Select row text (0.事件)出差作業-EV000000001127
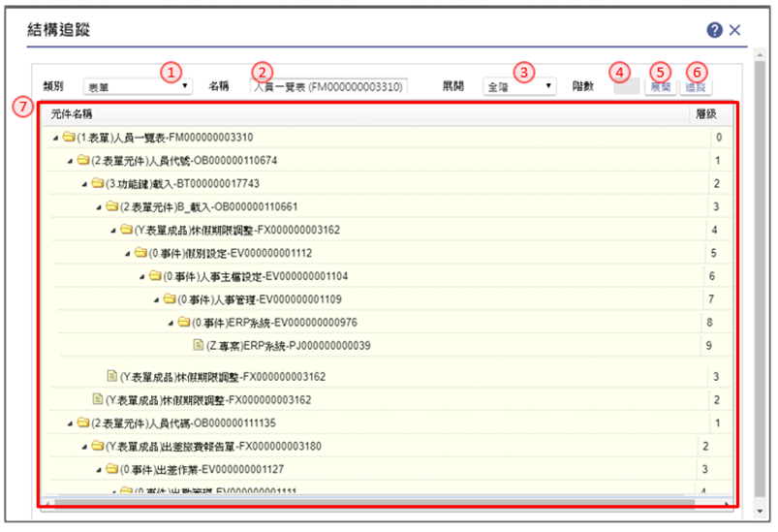The image size is (778, 532). [202, 469]
